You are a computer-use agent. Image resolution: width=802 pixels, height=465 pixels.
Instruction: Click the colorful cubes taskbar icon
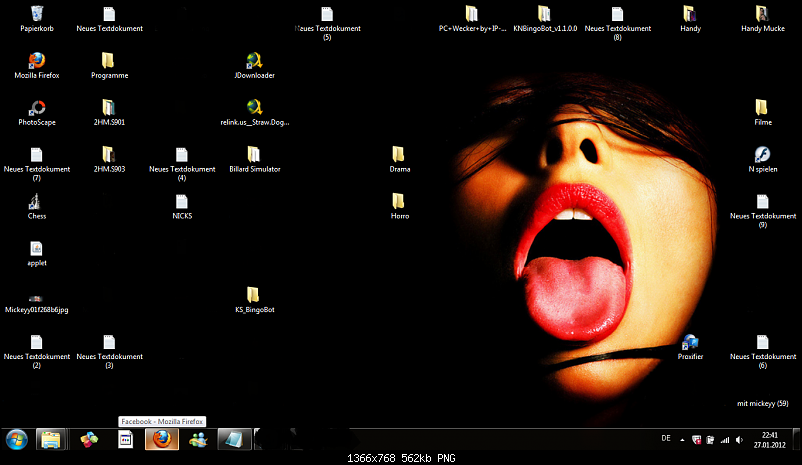[x=89, y=439]
